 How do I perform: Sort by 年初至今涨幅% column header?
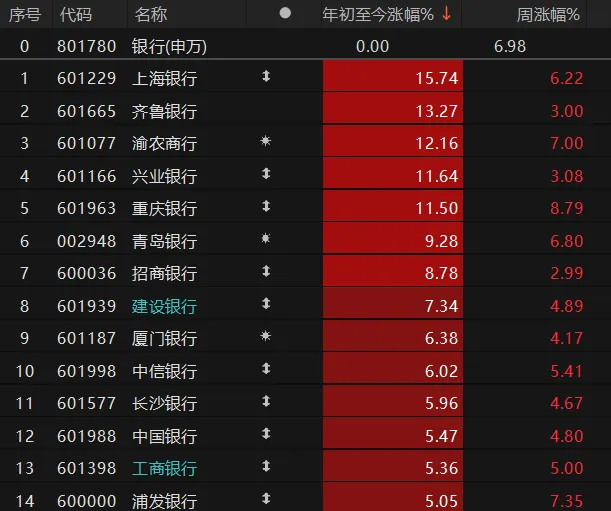(x=378, y=15)
